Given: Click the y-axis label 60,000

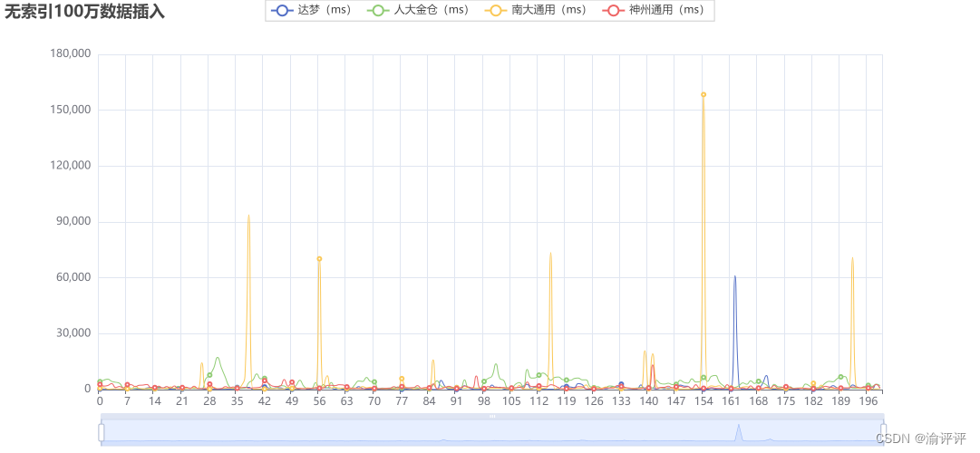Looking at the screenshot, I should pyautogui.click(x=73, y=277).
